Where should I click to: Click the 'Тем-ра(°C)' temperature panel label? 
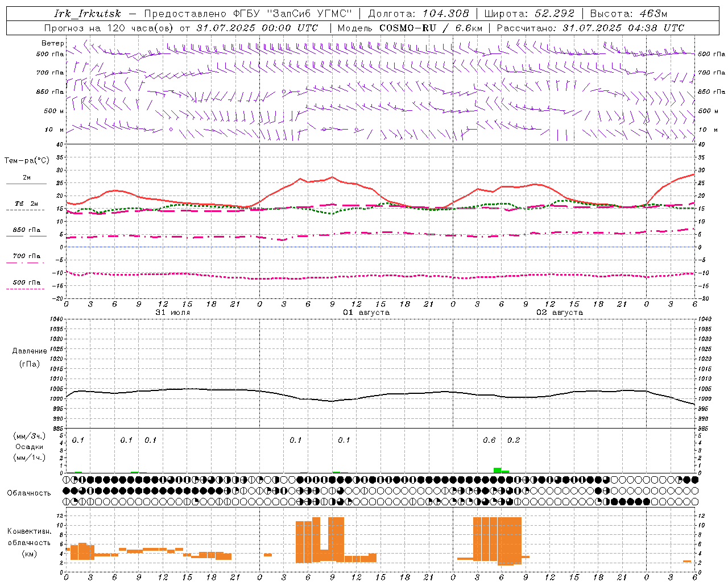pos(27,161)
